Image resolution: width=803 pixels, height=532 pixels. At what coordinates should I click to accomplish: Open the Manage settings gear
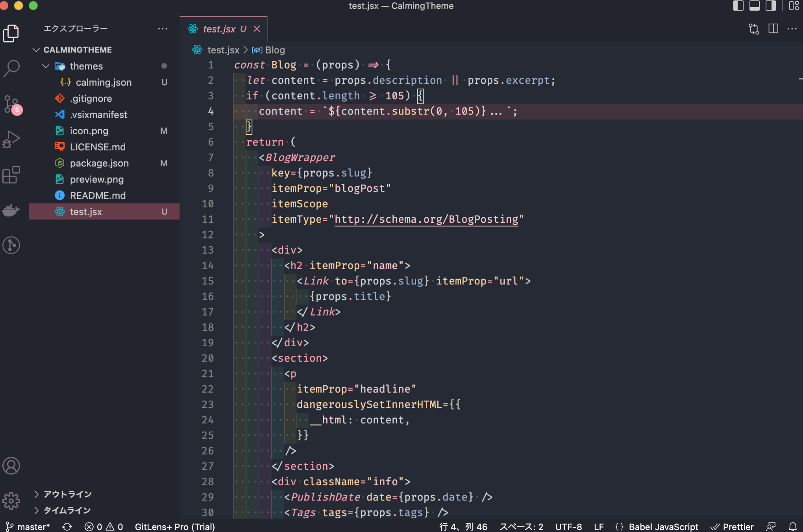pyautogui.click(x=11, y=501)
